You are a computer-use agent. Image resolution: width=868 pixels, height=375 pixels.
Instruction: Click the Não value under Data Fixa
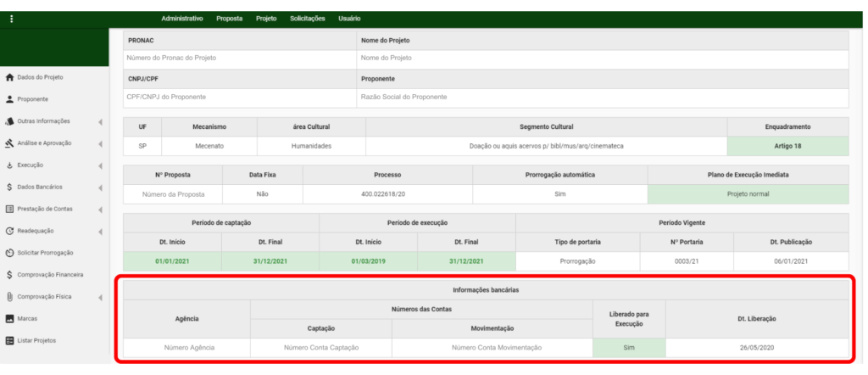click(263, 194)
